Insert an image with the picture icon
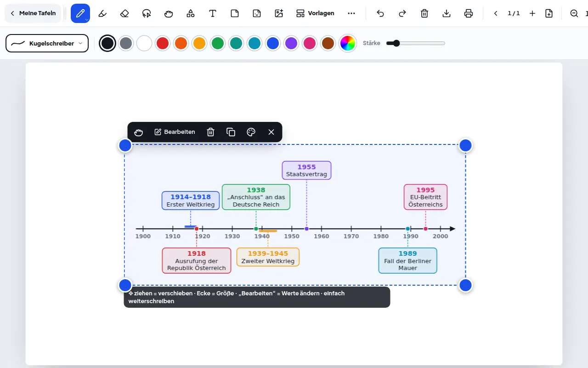588x368 pixels. point(279,13)
